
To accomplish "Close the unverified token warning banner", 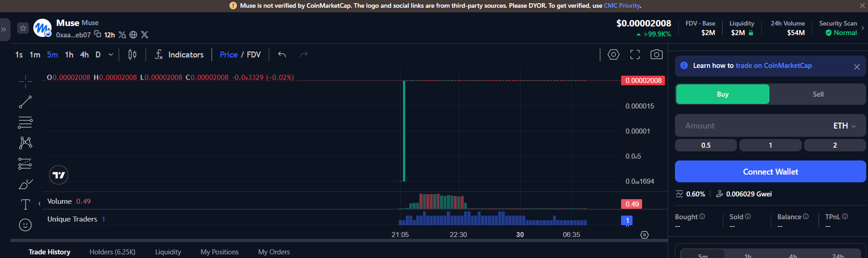I will [862, 6].
